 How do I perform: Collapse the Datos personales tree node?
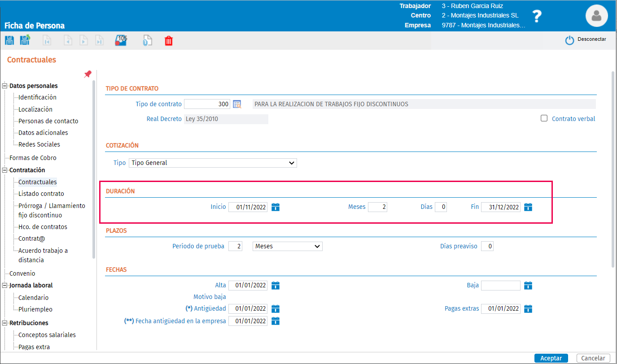click(x=5, y=86)
